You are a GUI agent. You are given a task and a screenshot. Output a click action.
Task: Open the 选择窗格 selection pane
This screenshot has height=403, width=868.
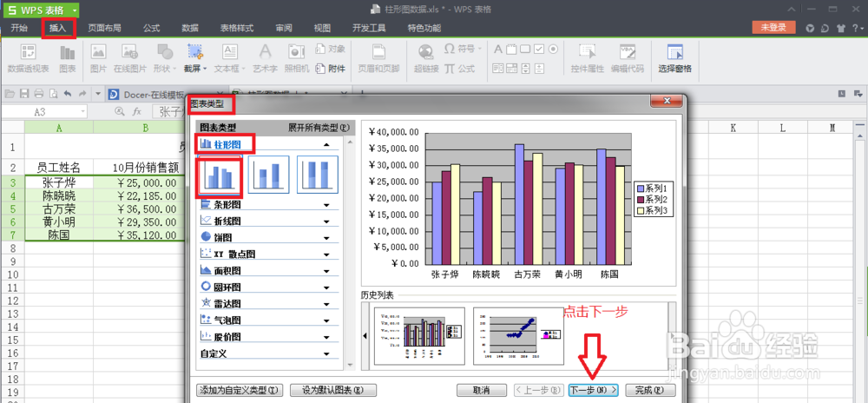(x=674, y=59)
